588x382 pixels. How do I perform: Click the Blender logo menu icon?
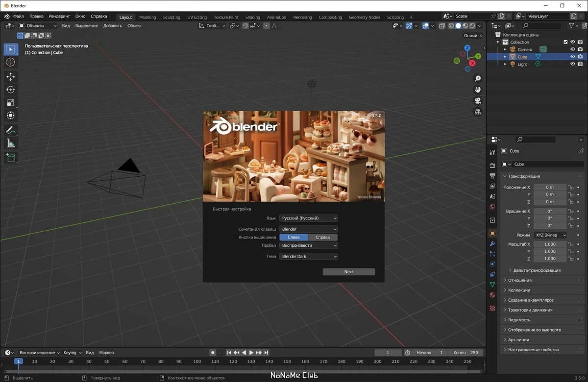7,16
